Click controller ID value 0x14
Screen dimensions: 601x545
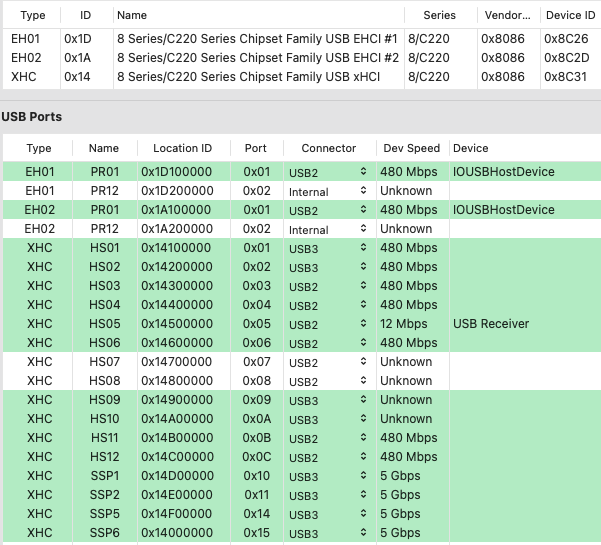tap(77, 77)
